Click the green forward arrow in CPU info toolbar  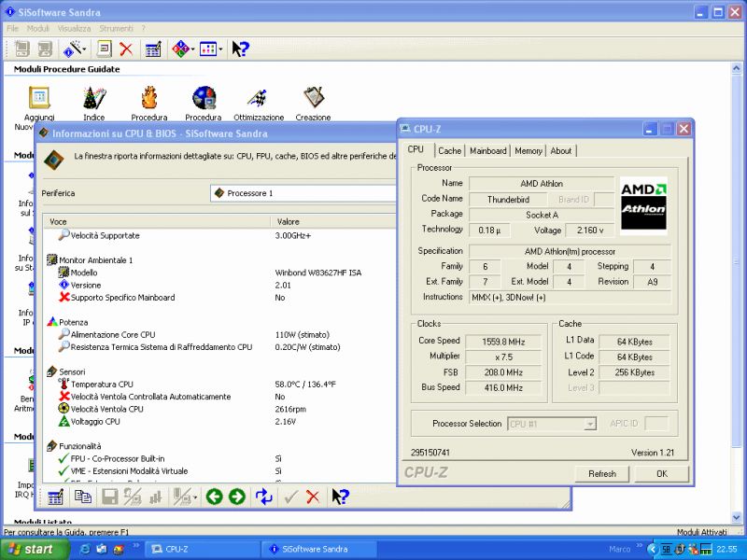tap(237, 497)
